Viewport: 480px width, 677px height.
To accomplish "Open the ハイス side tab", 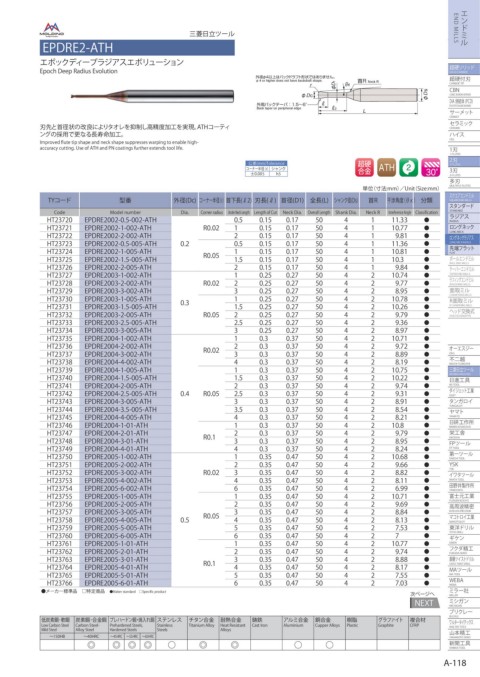I will 464,136.
